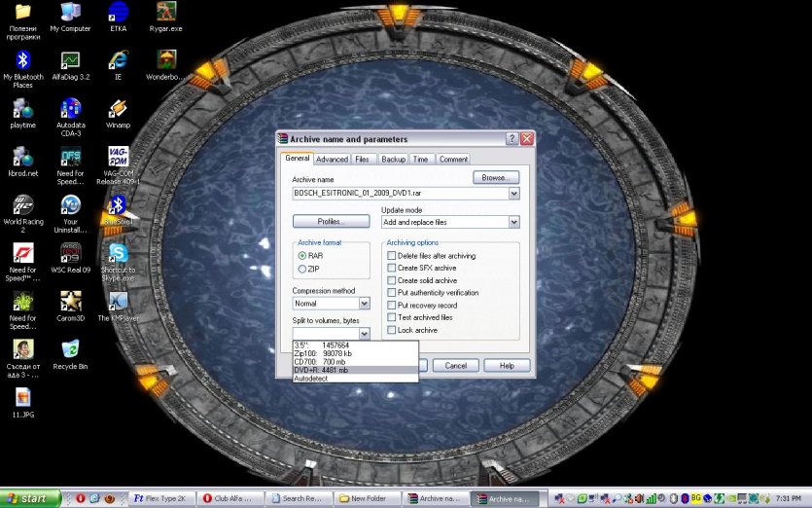Enable Create SFX archive option
Image resolution: width=812 pixels, height=508 pixels.
[392, 268]
